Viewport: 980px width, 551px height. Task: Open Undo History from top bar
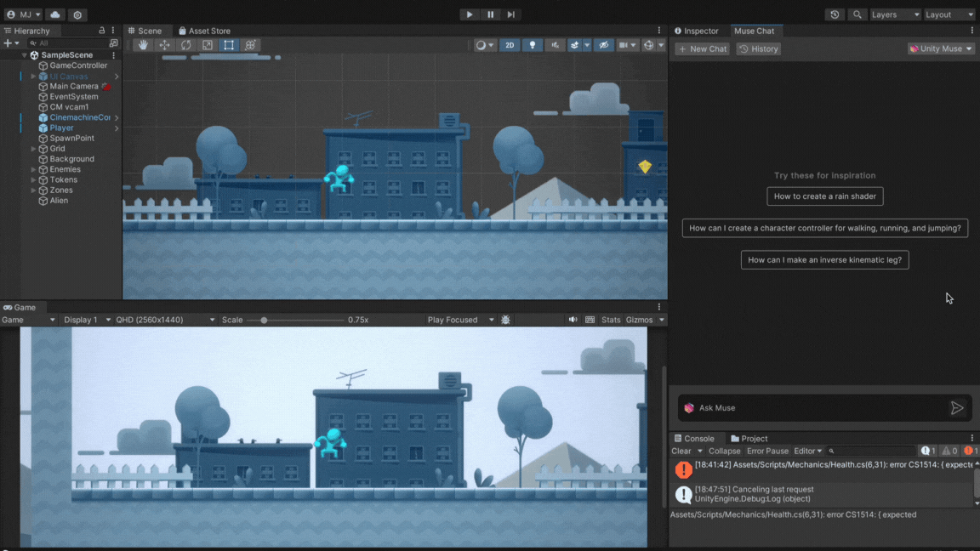coord(835,14)
